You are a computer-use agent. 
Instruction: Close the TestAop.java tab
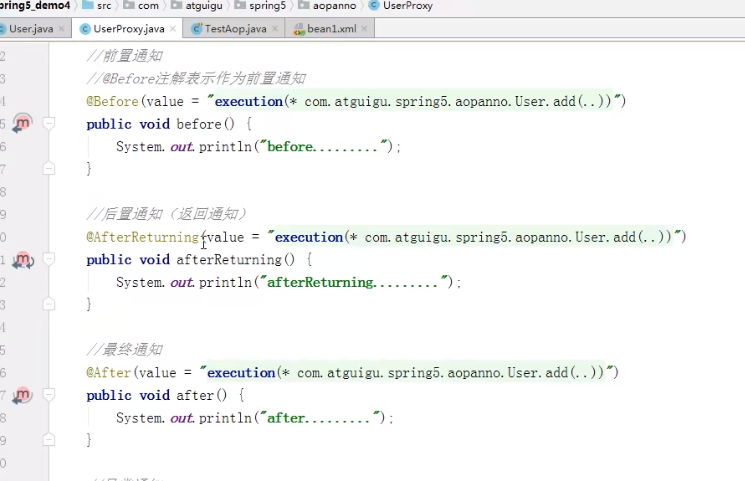275,29
